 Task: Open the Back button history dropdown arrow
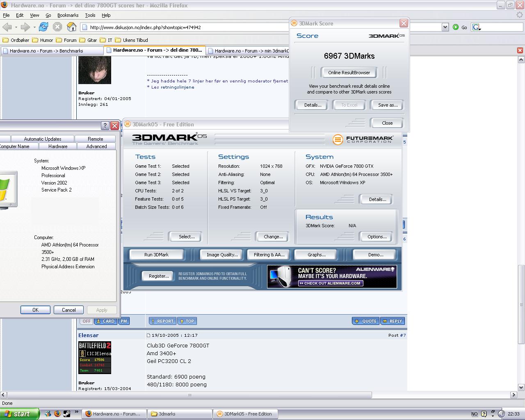tap(16, 27)
